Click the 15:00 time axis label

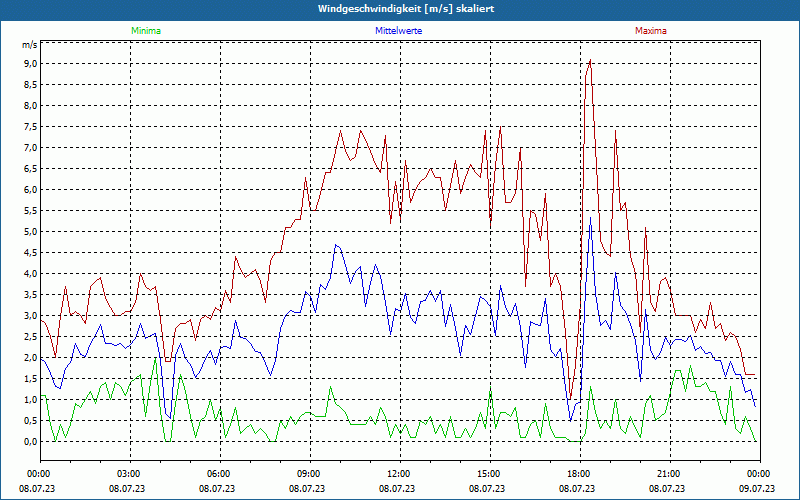coord(490,474)
